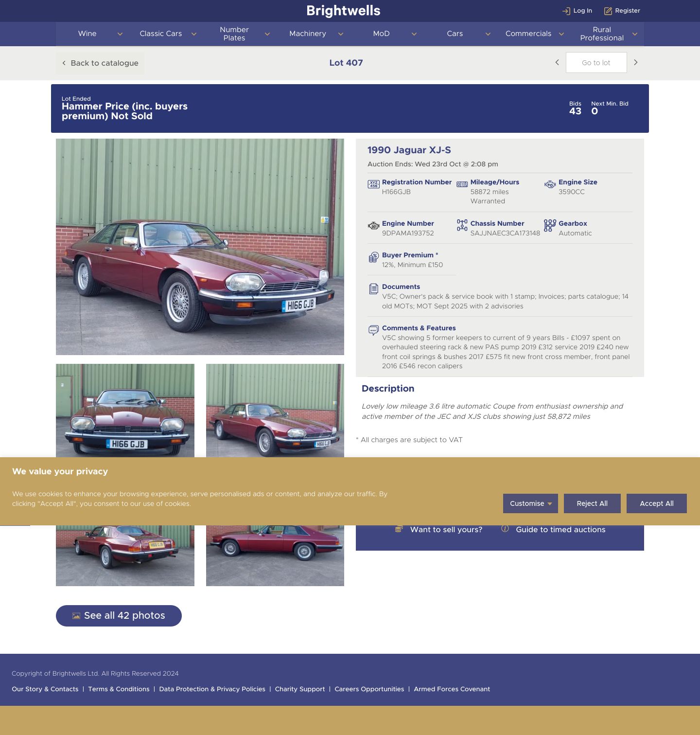The height and width of the screenshot is (735, 700).
Task: Click the Documents page icon
Action: (x=373, y=289)
